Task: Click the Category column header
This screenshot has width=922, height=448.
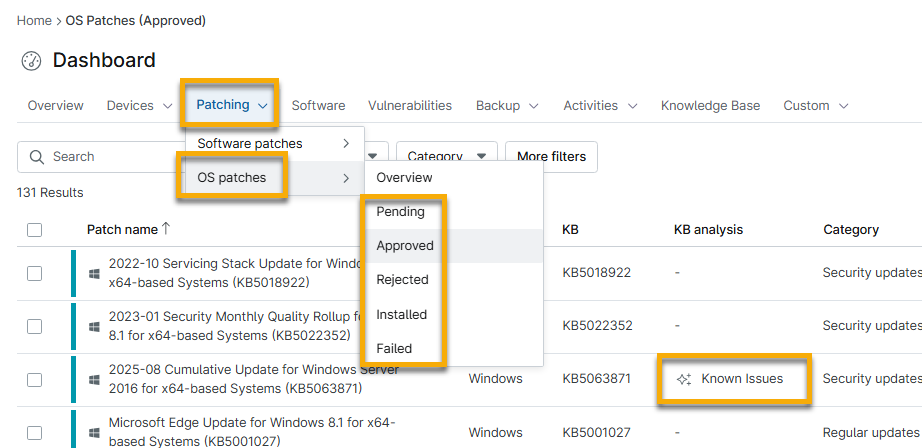Action: [x=851, y=229]
